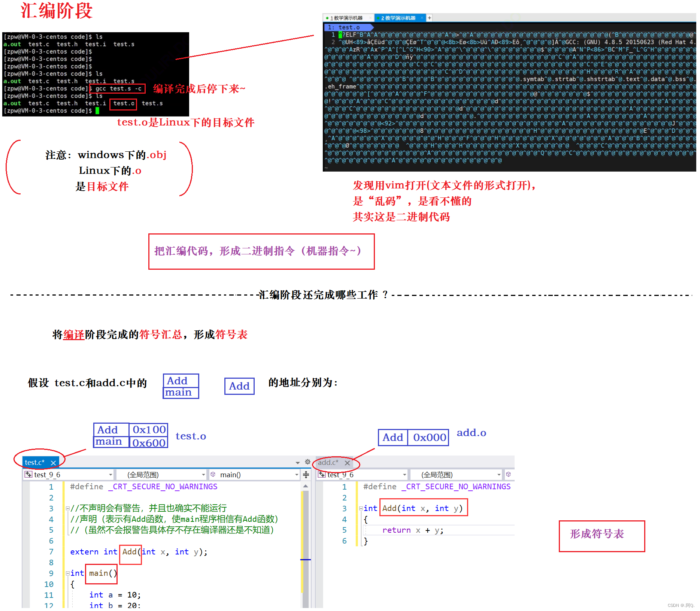700x611 pixels.
Task: Click the green status dot on 2教学演示机器 tab
Action: point(378,18)
